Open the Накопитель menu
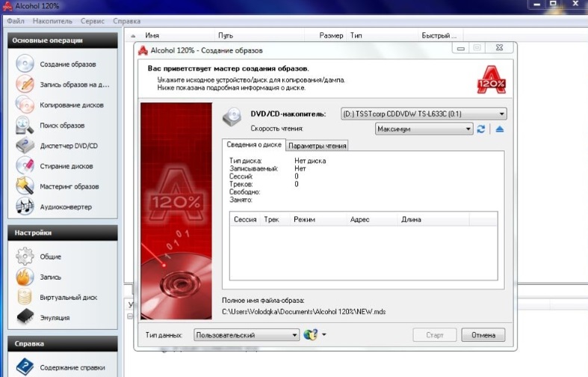The image size is (588, 377). click(x=52, y=21)
